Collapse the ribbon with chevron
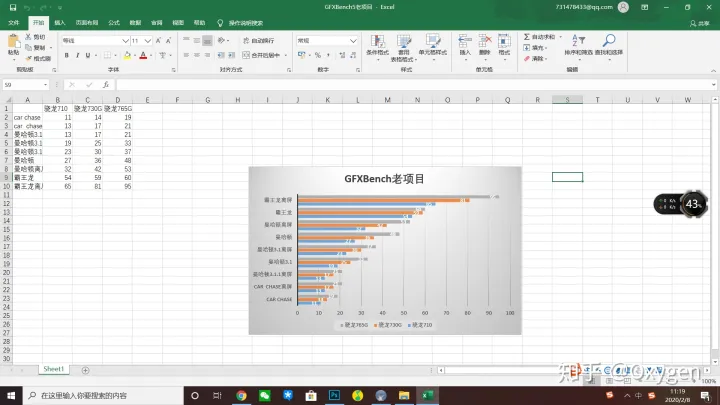Screen dimensions: 720x405 pos(713,71)
